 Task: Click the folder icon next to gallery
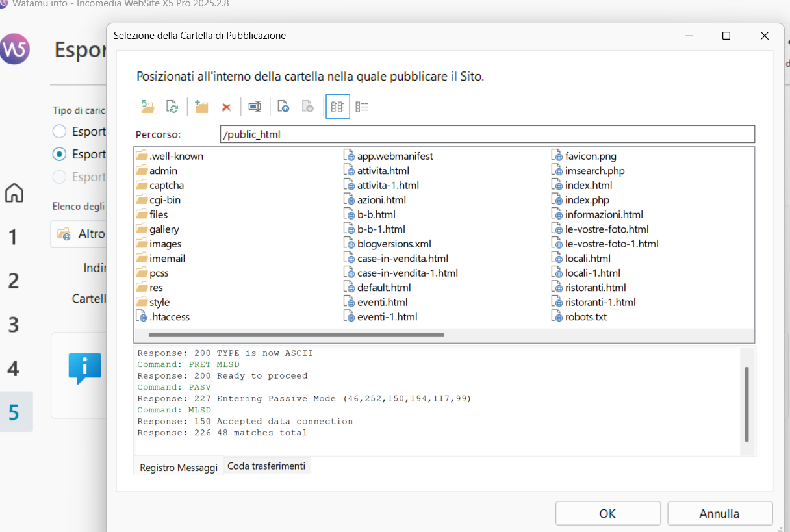[x=142, y=229]
